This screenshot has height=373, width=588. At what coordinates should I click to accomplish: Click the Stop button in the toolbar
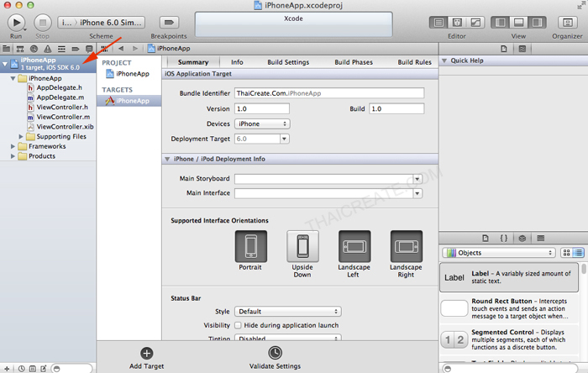(x=42, y=22)
